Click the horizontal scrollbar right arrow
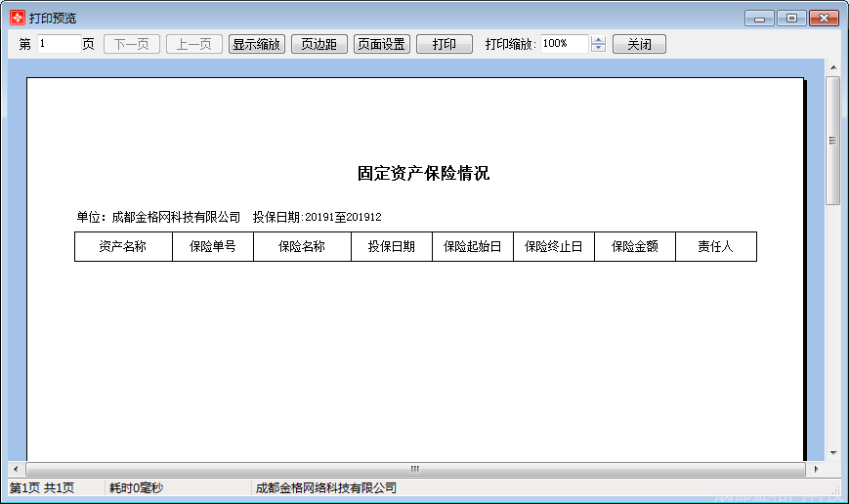The width and height of the screenshot is (849, 504). [x=816, y=469]
